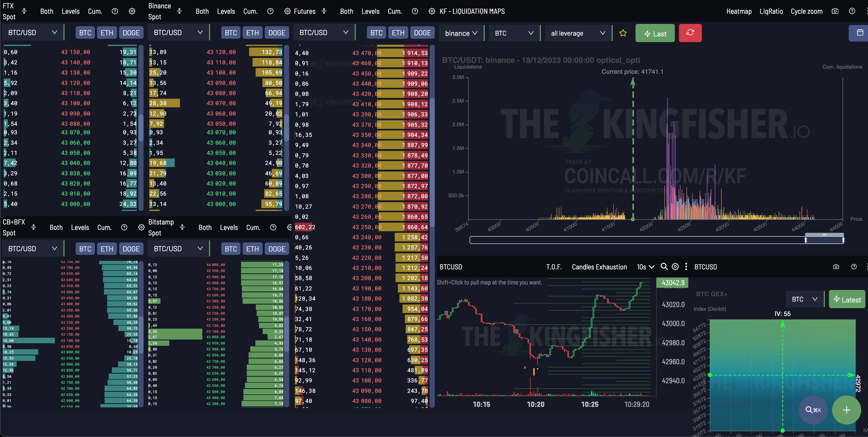Open the binance exchange dropdown

(x=461, y=33)
